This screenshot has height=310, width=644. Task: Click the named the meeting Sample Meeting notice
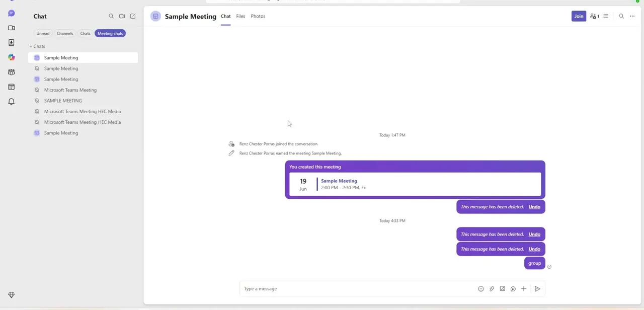[290, 153]
